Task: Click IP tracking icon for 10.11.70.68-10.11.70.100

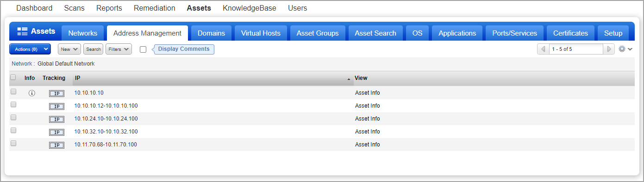Action: 56,145
